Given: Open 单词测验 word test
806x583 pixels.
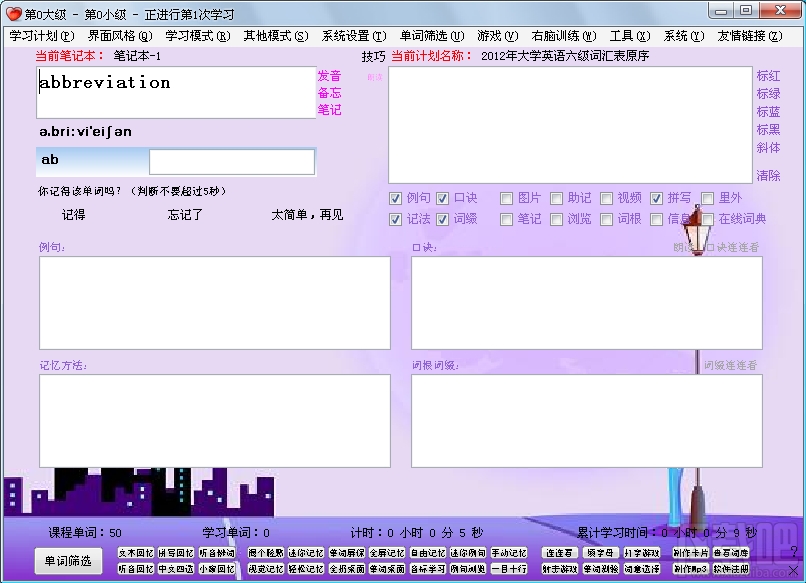Looking at the screenshot, I should (600, 569).
